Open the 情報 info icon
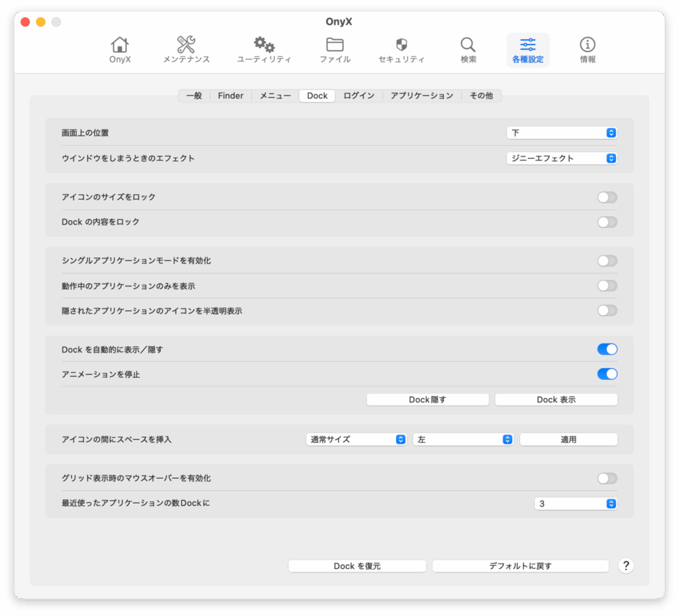Image resolution: width=679 pixels, height=616 pixels. tap(587, 45)
